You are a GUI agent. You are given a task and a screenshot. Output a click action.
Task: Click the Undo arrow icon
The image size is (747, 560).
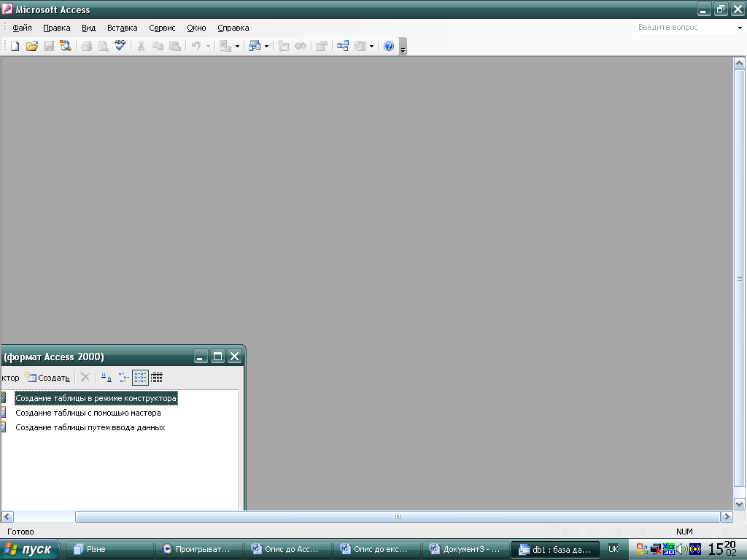(x=196, y=46)
